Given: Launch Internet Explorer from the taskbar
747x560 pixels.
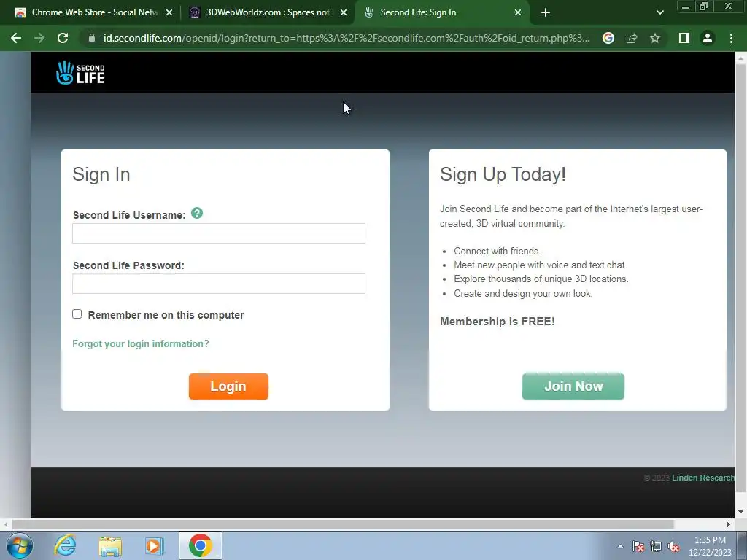Looking at the screenshot, I should coord(65,545).
